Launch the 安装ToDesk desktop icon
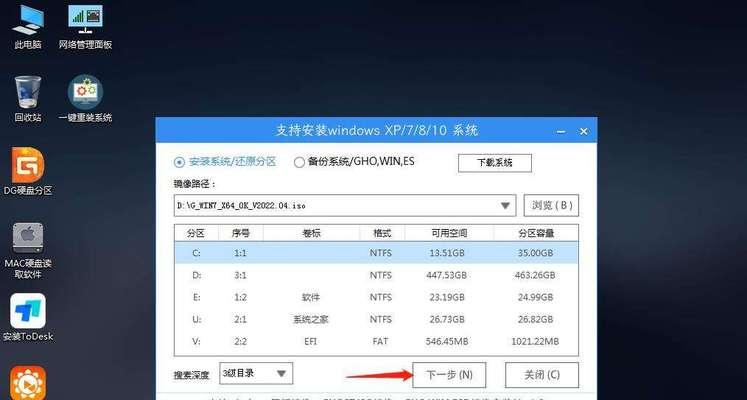This screenshot has width=747, height=400. (x=28, y=317)
